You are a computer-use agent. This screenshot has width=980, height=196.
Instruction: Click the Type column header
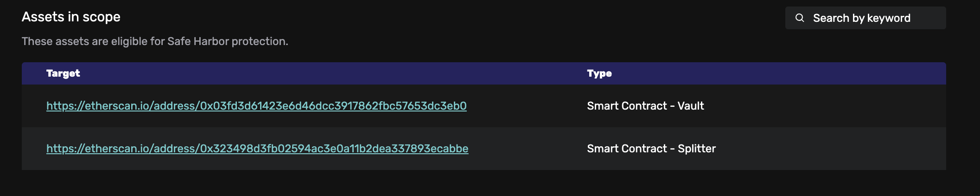click(x=599, y=73)
